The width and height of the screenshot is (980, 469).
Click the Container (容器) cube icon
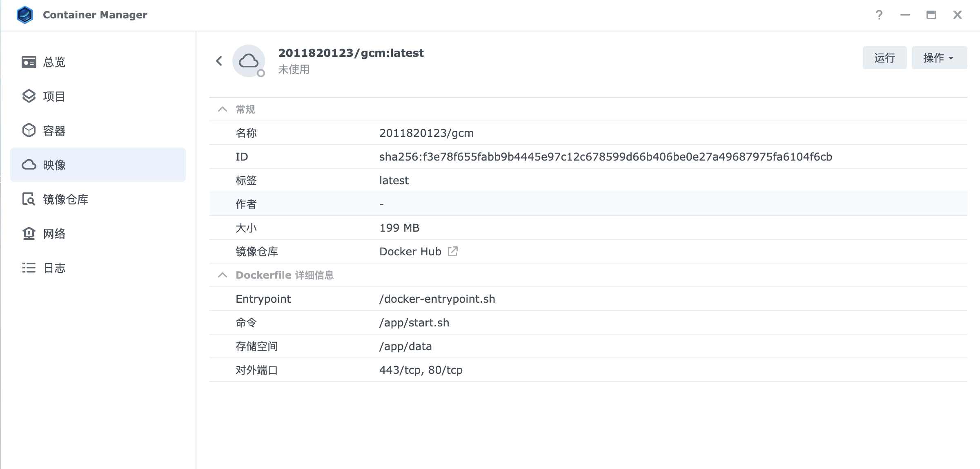coord(29,131)
